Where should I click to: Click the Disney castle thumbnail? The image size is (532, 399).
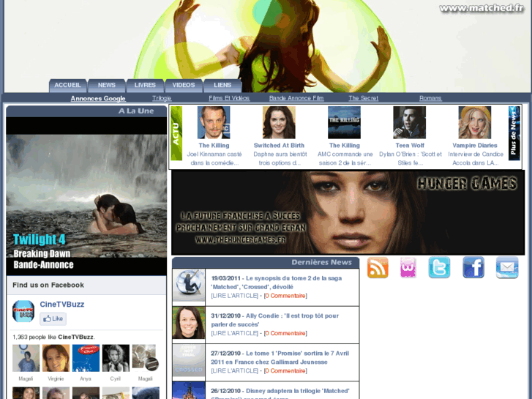point(189,390)
